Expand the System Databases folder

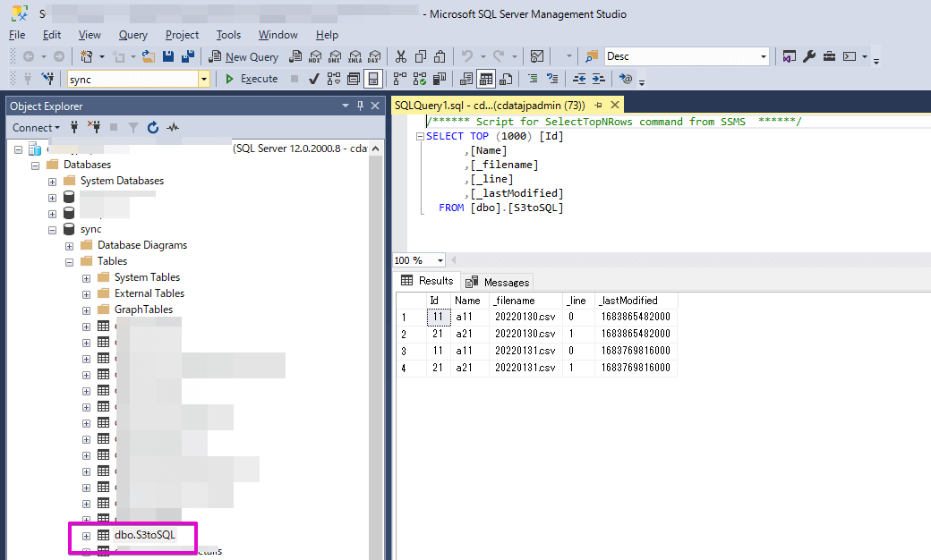52,182
